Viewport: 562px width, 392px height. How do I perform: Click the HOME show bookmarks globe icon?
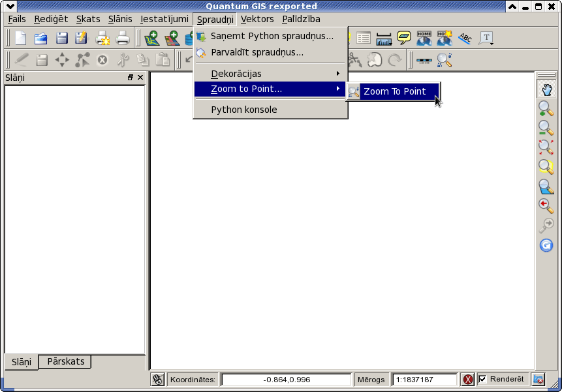(424, 38)
